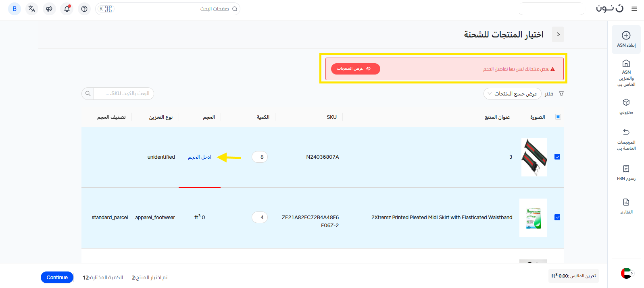The height and width of the screenshot is (288, 644).
Task: Open the مخزوني inventory sidebar item
Action: pyautogui.click(x=626, y=106)
